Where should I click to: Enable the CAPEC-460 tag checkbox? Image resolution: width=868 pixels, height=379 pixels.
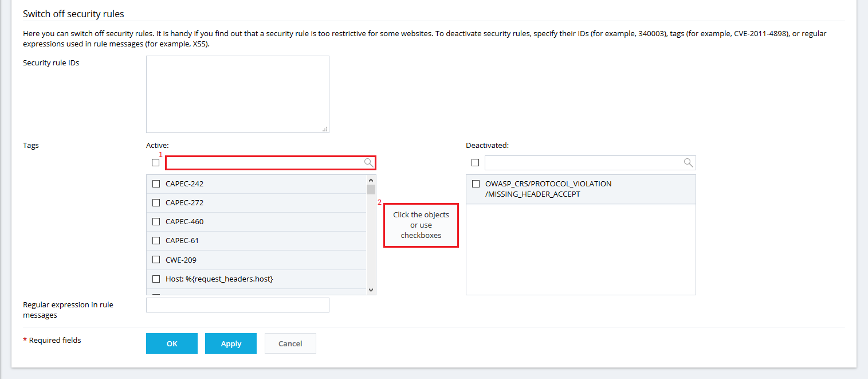click(156, 222)
